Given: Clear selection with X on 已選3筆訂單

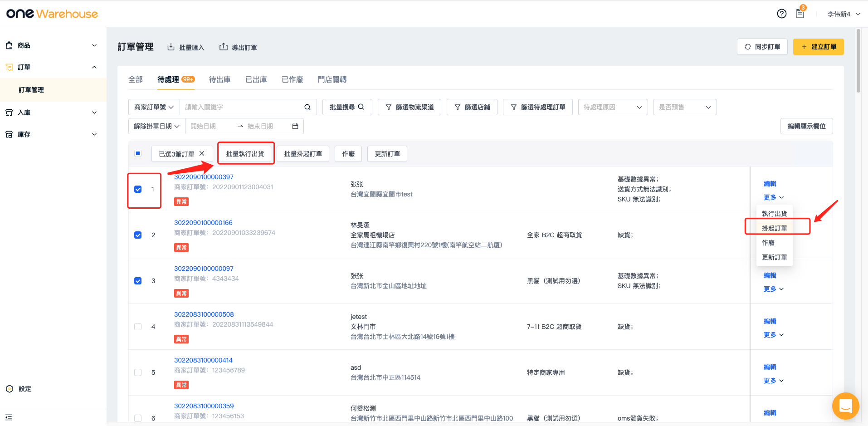Looking at the screenshot, I should click(x=202, y=154).
